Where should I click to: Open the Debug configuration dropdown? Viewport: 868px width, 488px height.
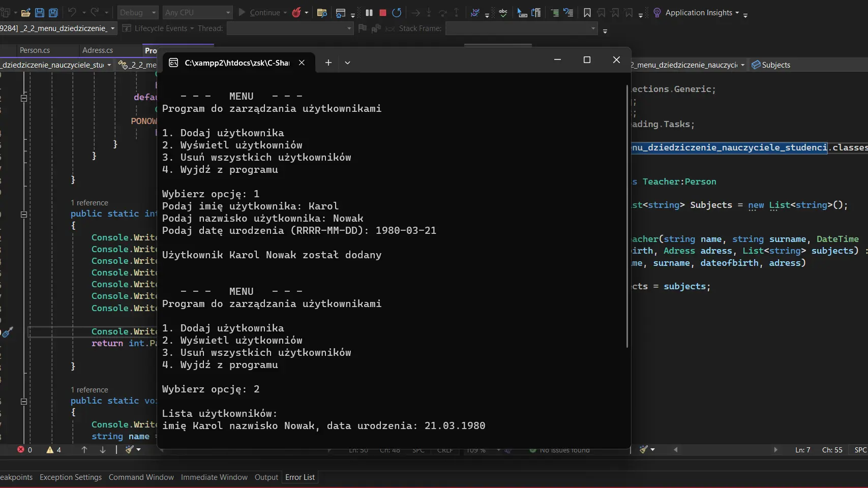[x=138, y=13]
